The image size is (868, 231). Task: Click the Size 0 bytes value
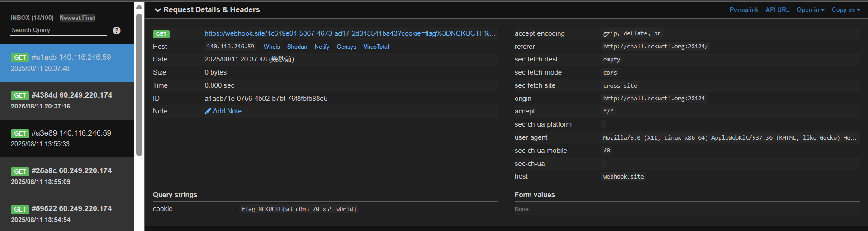(216, 72)
